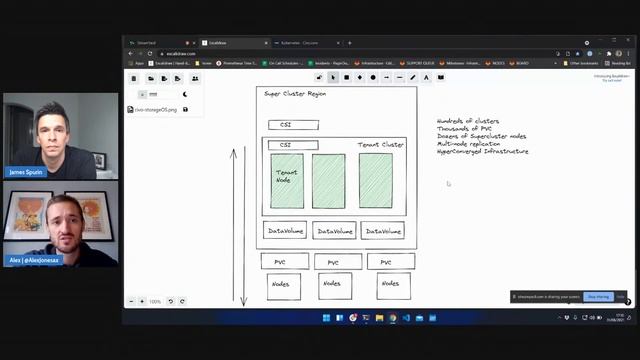Open the BOARD bookmark

tap(519, 63)
